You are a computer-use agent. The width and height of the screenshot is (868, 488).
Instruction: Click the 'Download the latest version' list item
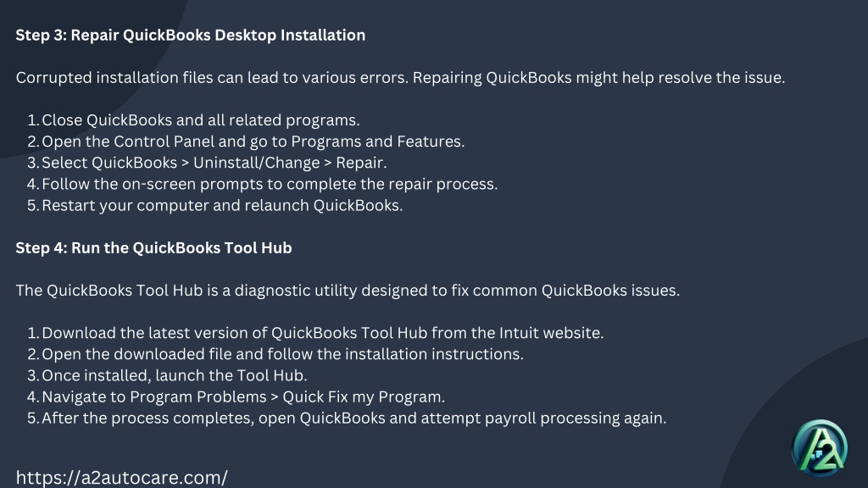(315, 333)
